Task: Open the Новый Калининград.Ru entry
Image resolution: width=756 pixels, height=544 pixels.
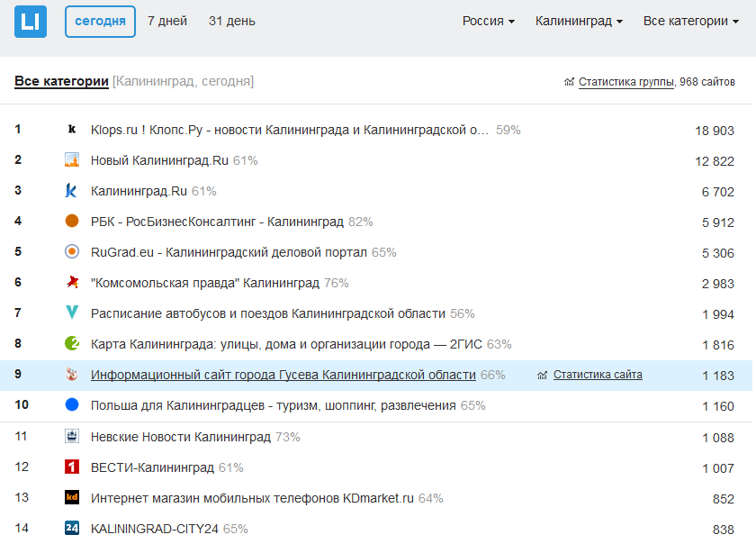Action: (159, 160)
